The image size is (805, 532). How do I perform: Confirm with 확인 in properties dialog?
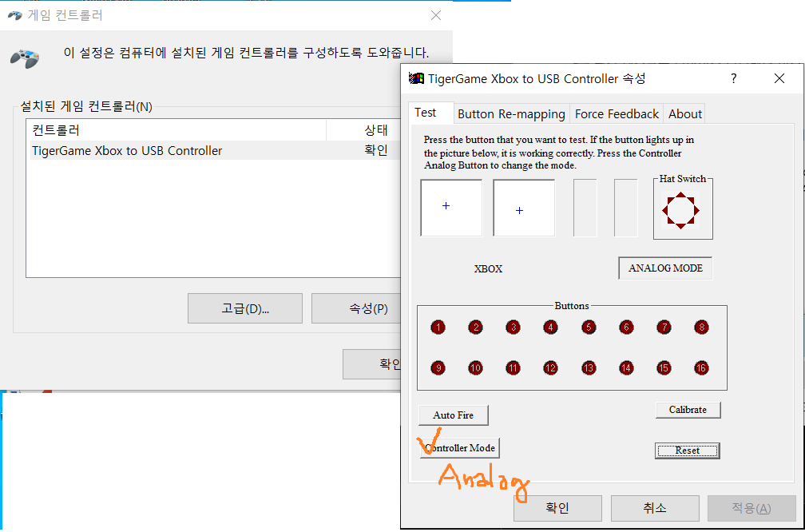pos(557,508)
